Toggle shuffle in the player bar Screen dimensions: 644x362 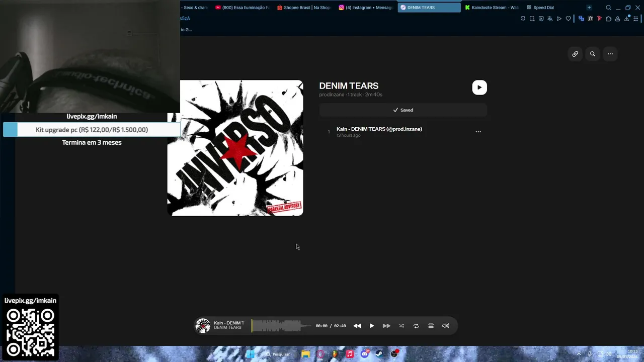coord(401,326)
